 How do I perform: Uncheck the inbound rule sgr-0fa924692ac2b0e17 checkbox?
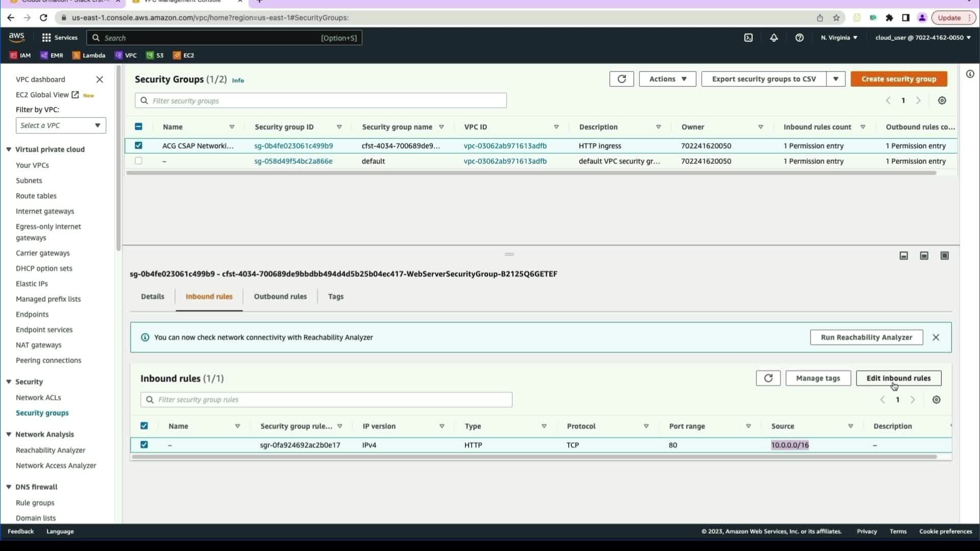(144, 445)
